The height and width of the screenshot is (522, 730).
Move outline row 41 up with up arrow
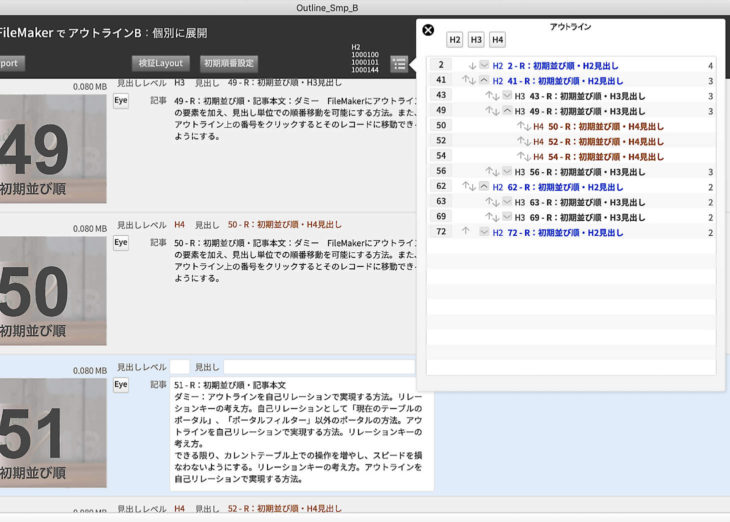pos(465,80)
